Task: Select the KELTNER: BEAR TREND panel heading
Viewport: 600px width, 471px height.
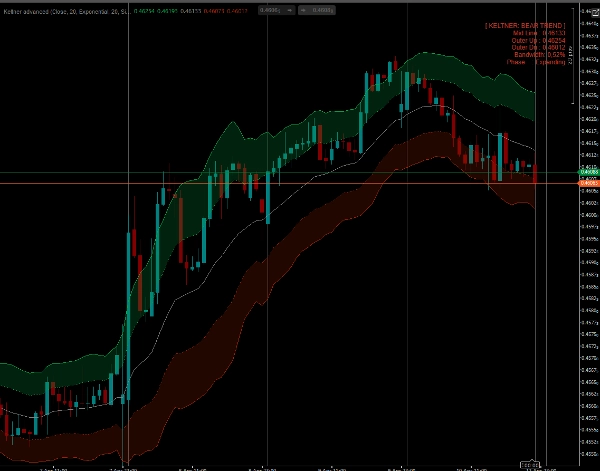Action: click(525, 24)
